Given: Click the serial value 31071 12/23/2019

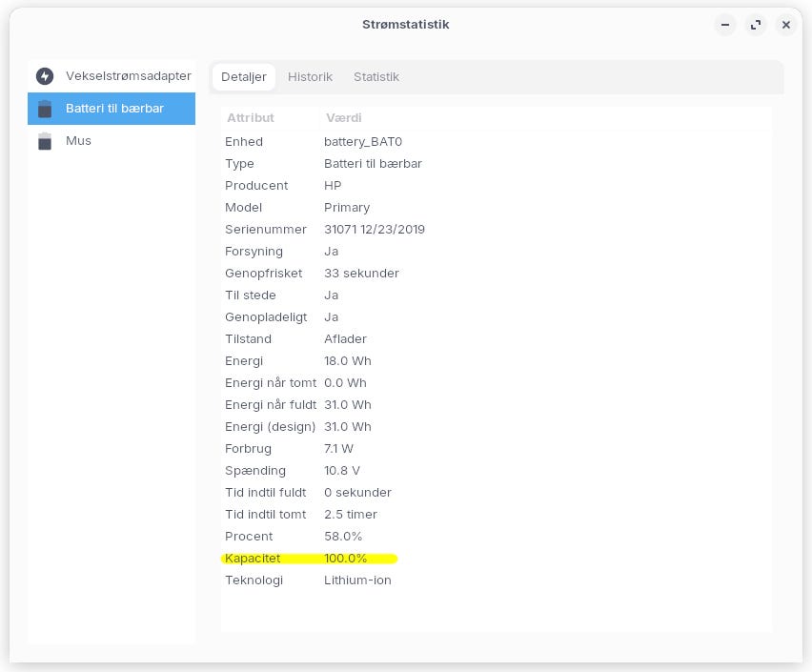Looking at the screenshot, I should tap(375, 229).
